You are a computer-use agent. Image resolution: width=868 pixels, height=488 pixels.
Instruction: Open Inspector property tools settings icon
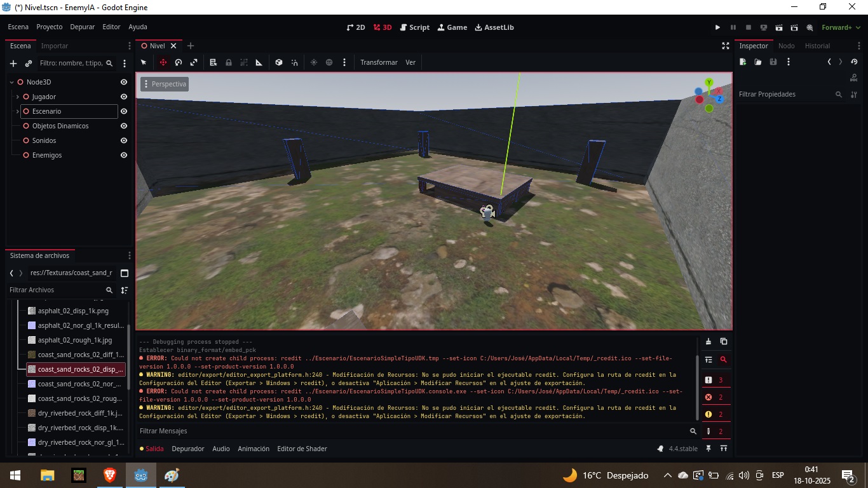854,94
